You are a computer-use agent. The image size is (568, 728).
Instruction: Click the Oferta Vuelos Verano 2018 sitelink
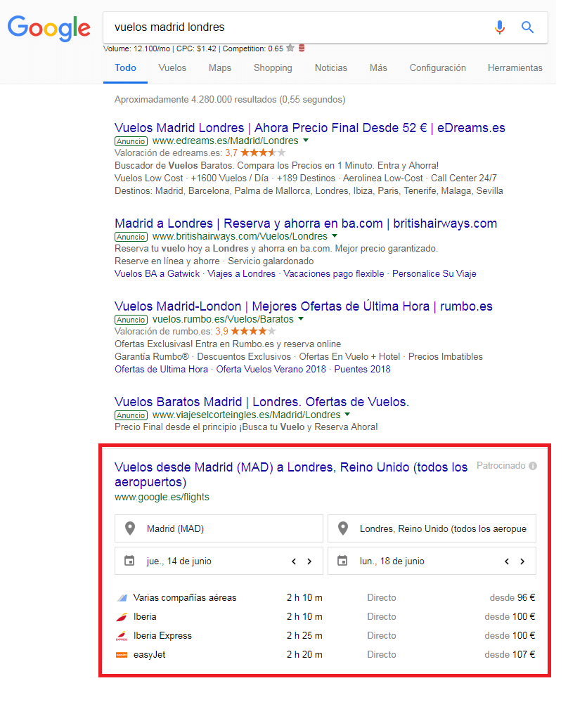click(271, 369)
